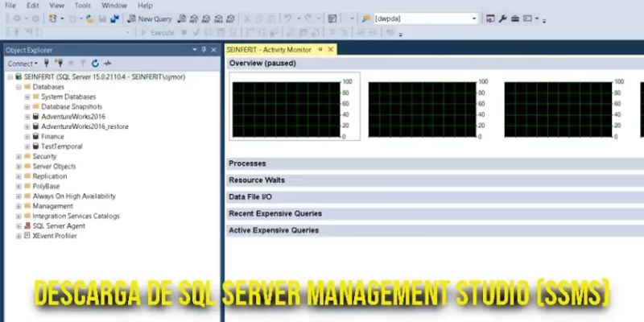Select the Replication folder
The height and width of the screenshot is (322, 644).
[x=50, y=176]
